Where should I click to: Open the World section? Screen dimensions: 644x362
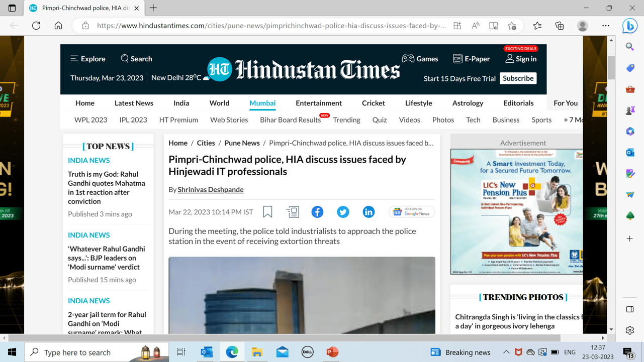[x=219, y=103]
